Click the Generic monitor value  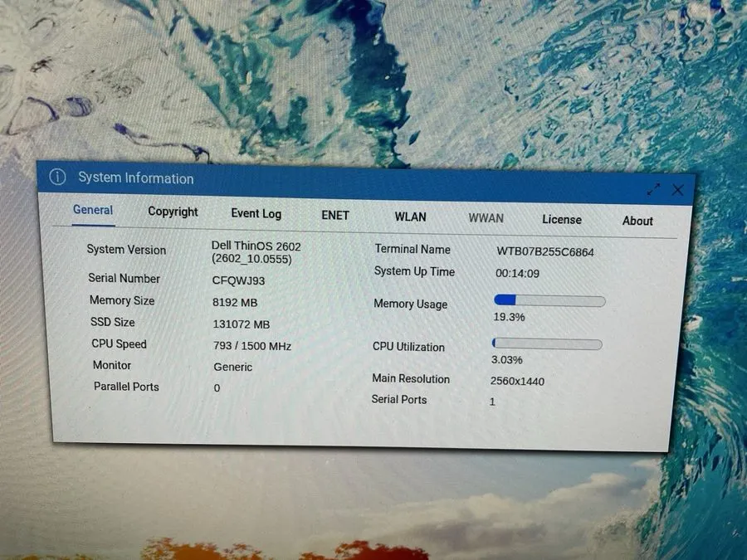pyautogui.click(x=233, y=368)
